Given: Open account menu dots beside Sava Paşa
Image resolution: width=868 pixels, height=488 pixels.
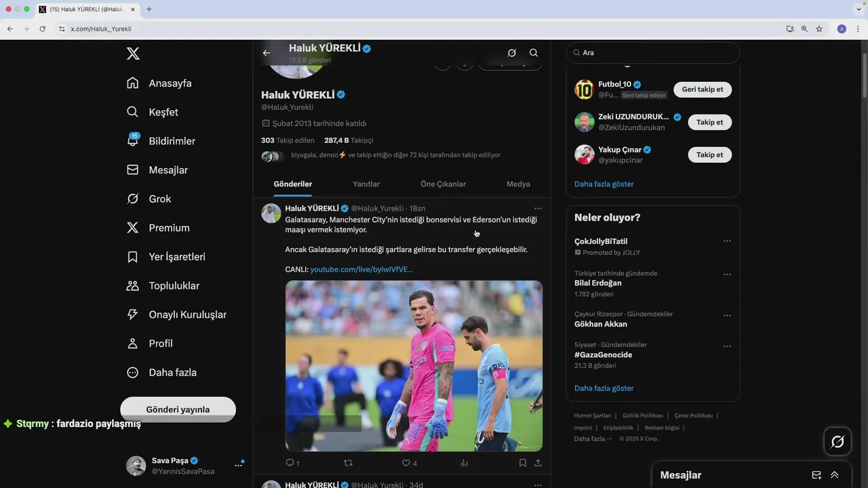Looking at the screenshot, I should click(x=239, y=466).
